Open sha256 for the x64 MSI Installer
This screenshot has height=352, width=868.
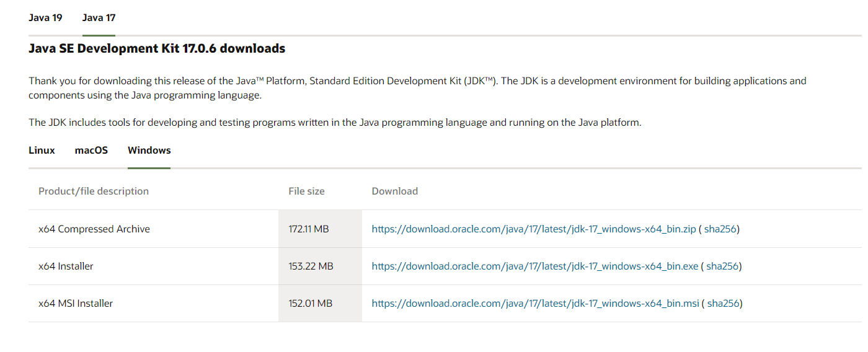723,303
